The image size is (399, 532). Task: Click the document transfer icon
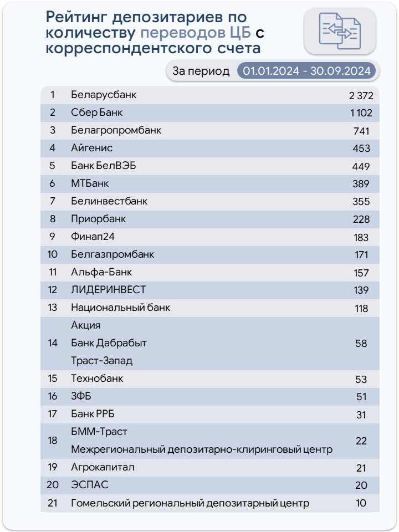(x=340, y=31)
